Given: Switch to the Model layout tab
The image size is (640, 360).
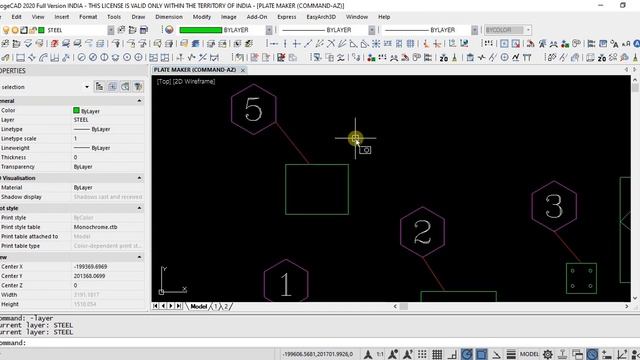Looking at the screenshot, I should 199,307.
